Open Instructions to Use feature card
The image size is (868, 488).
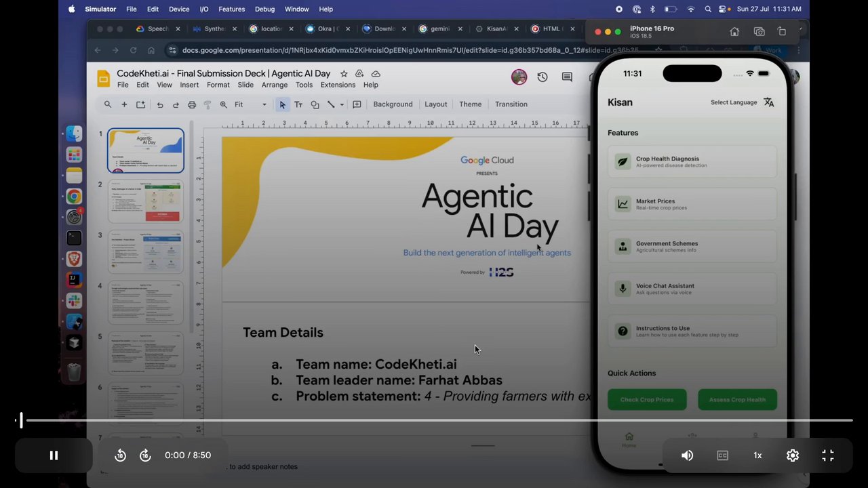692,331
